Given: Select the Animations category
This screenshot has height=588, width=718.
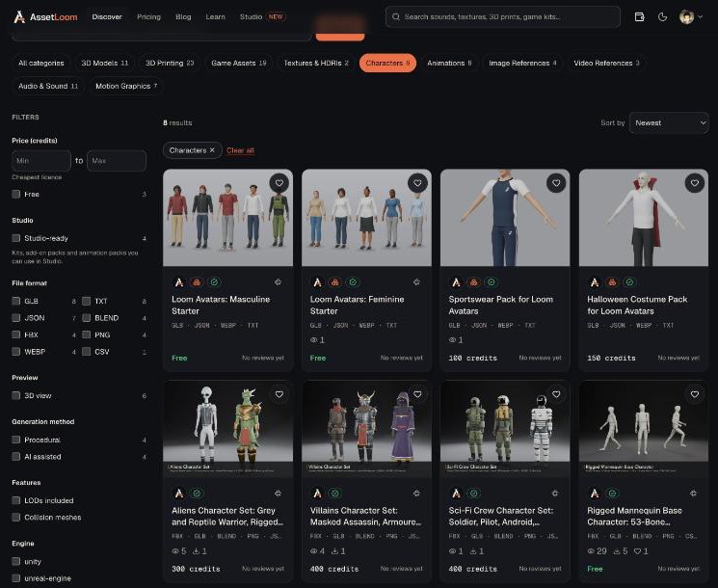Looking at the screenshot, I should (x=449, y=64).
